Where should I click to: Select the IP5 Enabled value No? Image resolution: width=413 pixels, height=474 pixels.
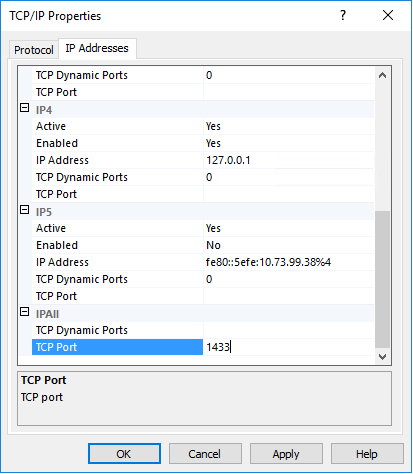289,245
